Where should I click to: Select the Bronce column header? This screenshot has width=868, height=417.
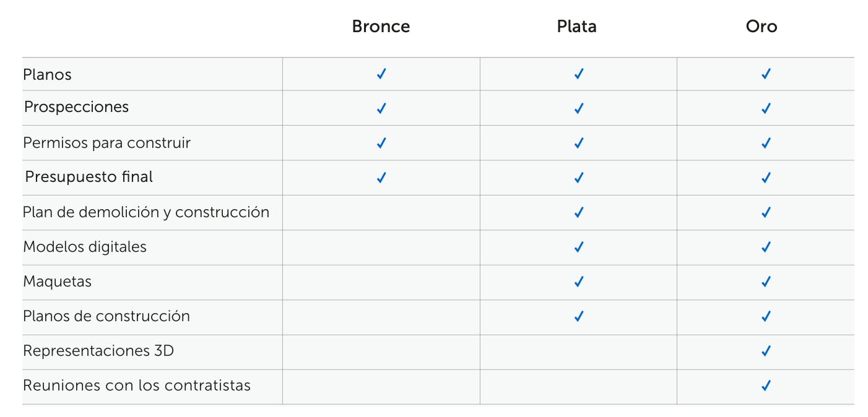tap(381, 27)
